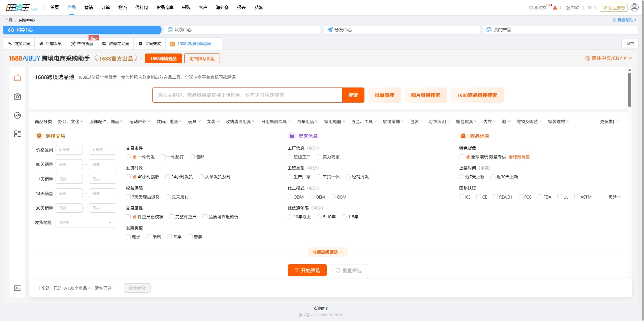
Task: Open the camera image search sidebar icon
Action: [18, 97]
